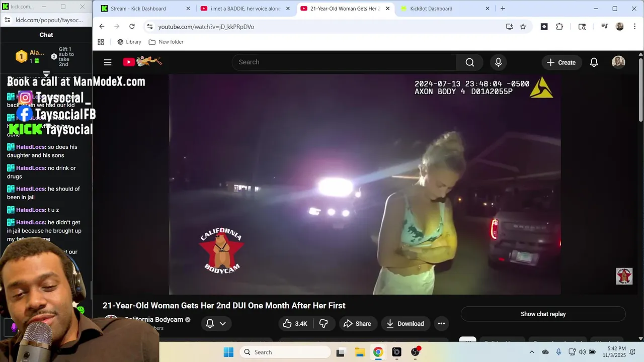Image resolution: width=644 pixels, height=362 pixels.
Task: Click the Kick popout window address text
Action: coord(49,20)
